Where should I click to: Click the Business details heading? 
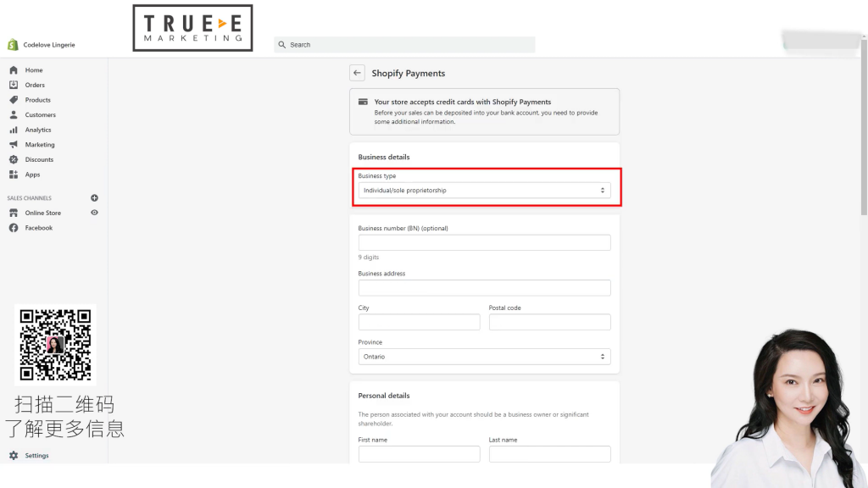pos(384,157)
